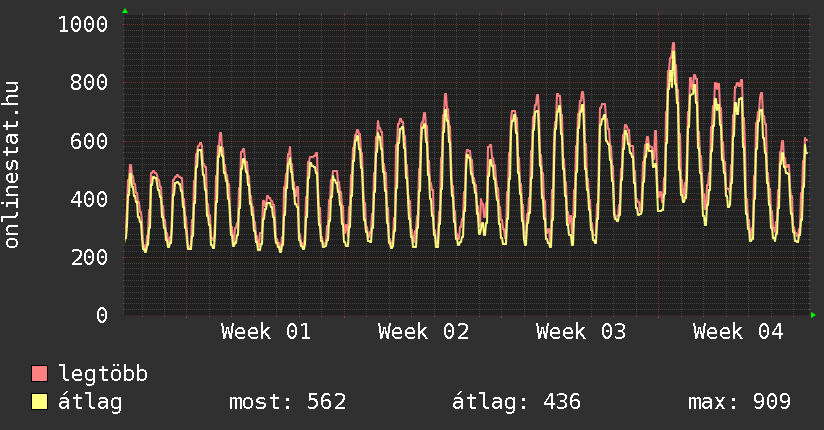Click the highest peak in the chart
Screen dimensions: 824x430
pos(673,45)
